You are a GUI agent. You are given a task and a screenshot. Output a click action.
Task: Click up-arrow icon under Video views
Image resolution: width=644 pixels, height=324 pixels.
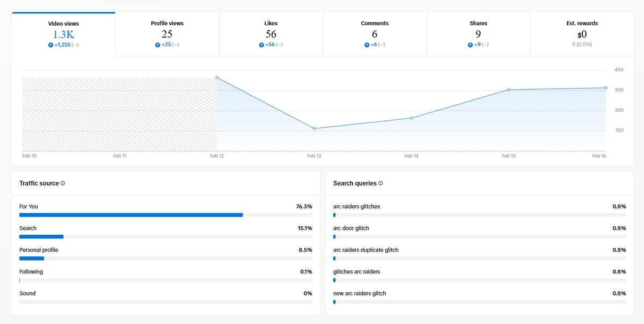[x=50, y=45]
